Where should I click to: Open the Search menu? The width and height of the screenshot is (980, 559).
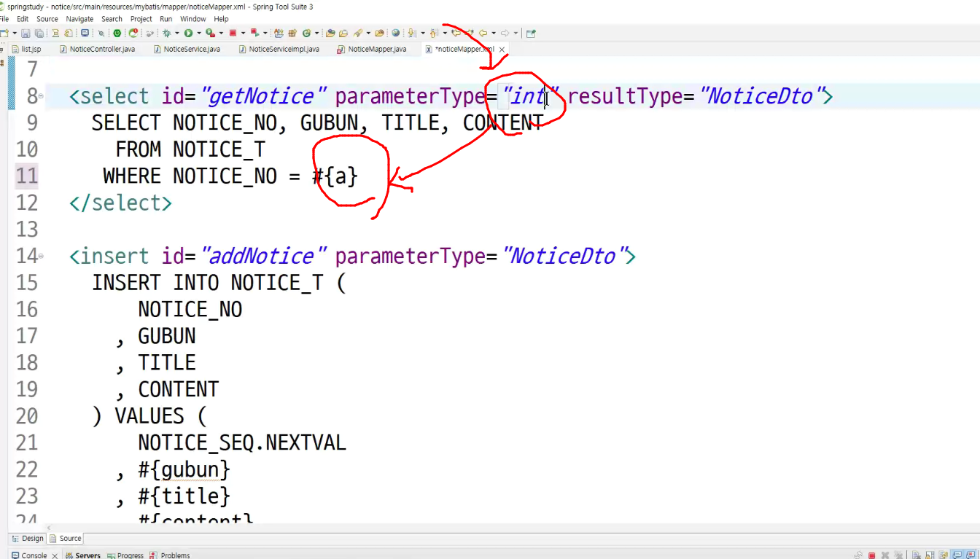tap(112, 19)
